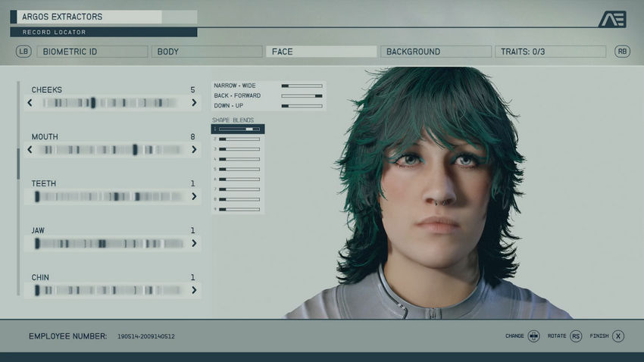
Task: Select Shape Blends slider 1
Action: (x=239, y=130)
